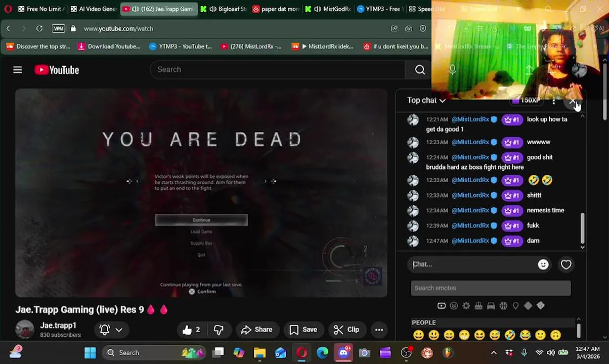Go to YouTube home via the logo

click(x=57, y=70)
